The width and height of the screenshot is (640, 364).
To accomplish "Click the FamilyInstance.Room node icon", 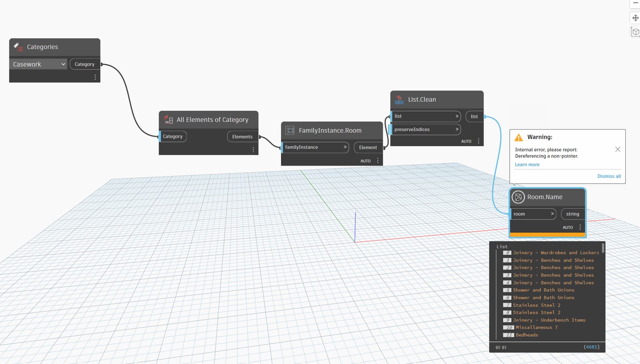I will point(290,131).
